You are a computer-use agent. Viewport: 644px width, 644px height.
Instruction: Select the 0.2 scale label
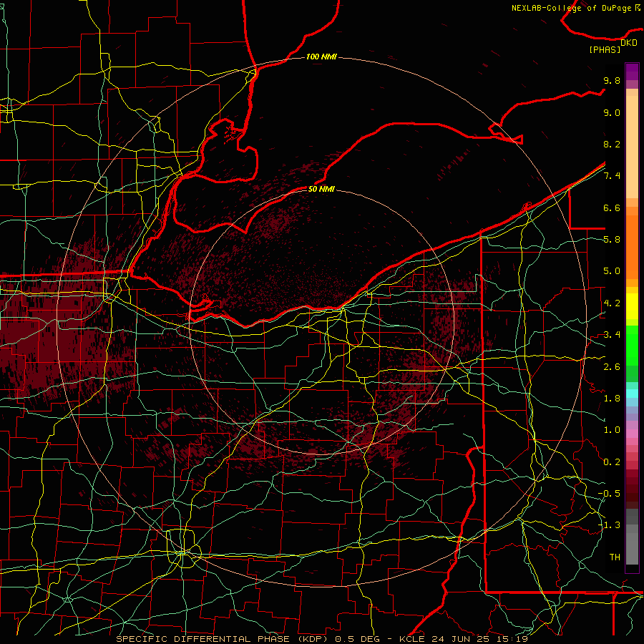[612, 462]
